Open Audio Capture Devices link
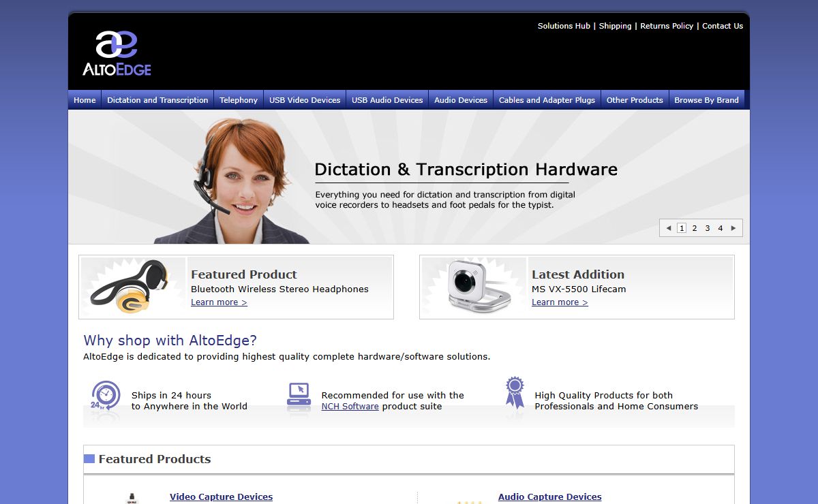This screenshot has width=818, height=504. pos(549,497)
